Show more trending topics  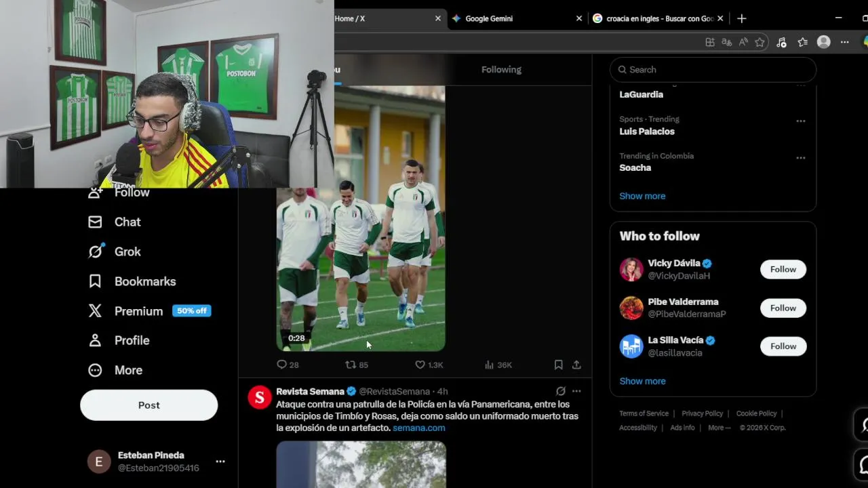point(642,196)
